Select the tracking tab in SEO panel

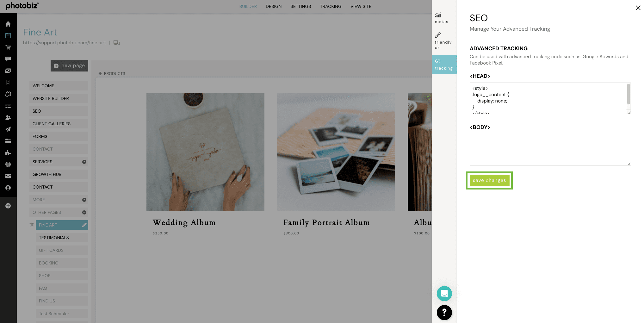coord(444,65)
